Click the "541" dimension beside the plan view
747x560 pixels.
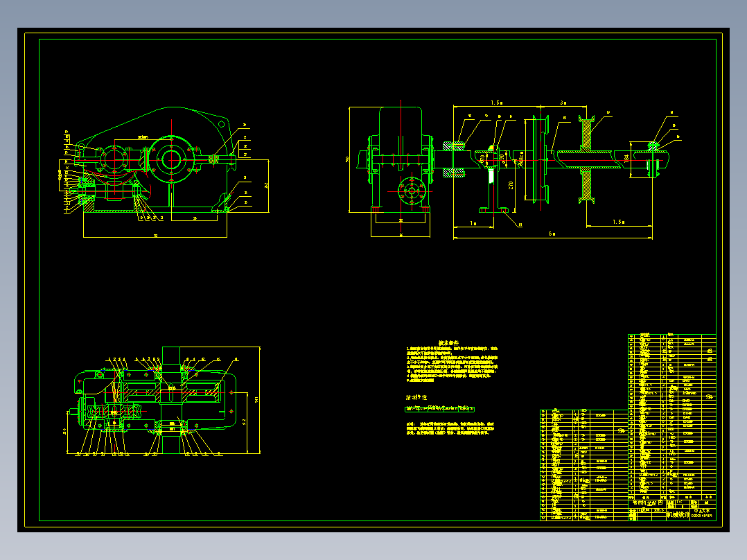click(257, 399)
